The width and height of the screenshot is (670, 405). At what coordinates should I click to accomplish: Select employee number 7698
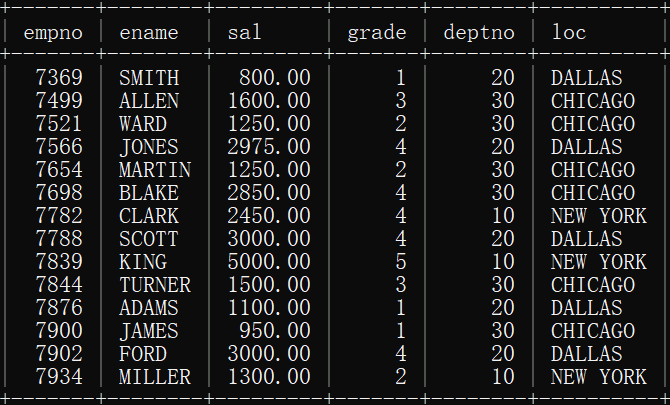(59, 193)
